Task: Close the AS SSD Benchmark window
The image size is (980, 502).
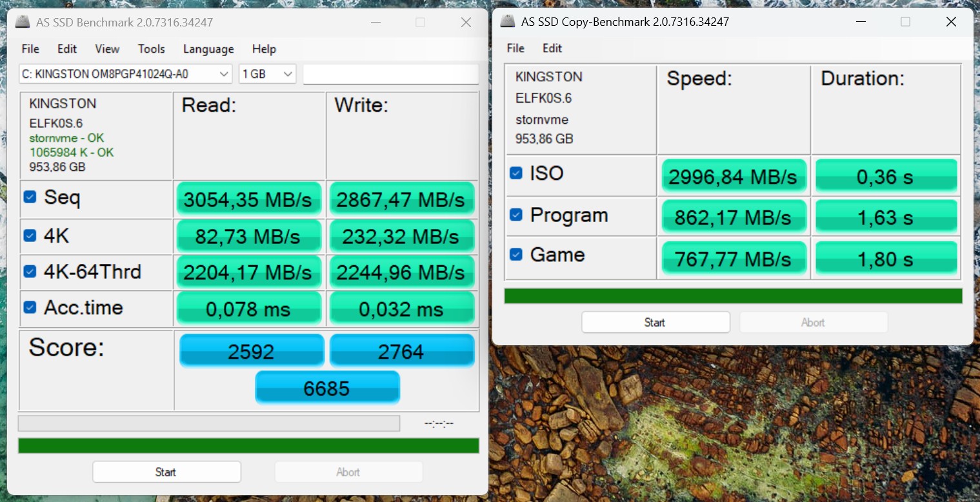Action: pos(466,23)
